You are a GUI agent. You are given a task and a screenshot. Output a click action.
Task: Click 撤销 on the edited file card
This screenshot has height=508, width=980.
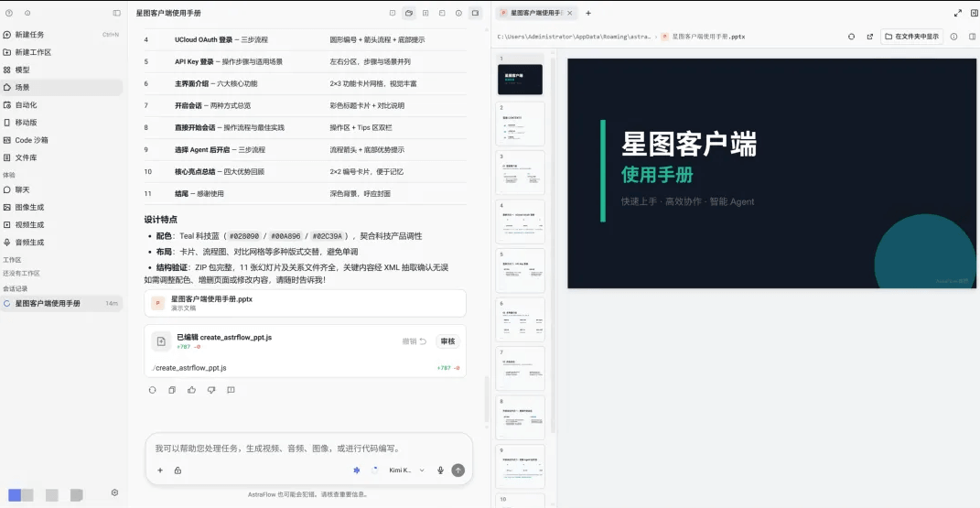pos(414,341)
